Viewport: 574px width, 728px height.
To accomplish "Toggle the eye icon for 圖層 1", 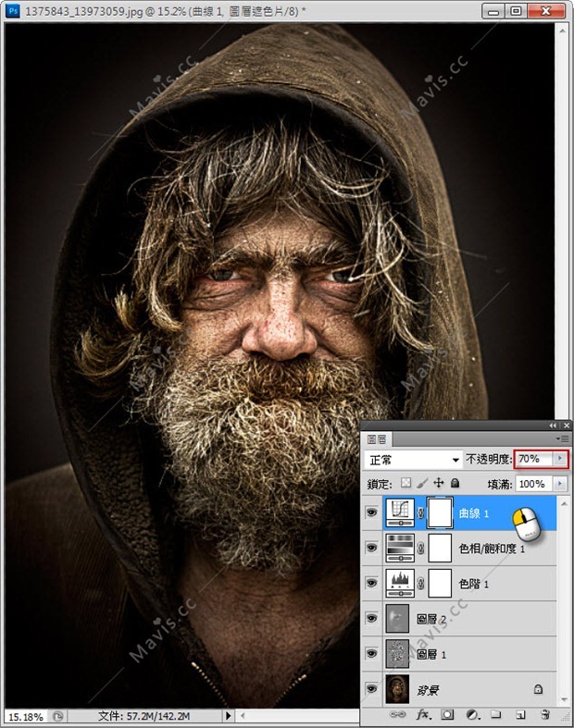I will pyautogui.click(x=371, y=654).
